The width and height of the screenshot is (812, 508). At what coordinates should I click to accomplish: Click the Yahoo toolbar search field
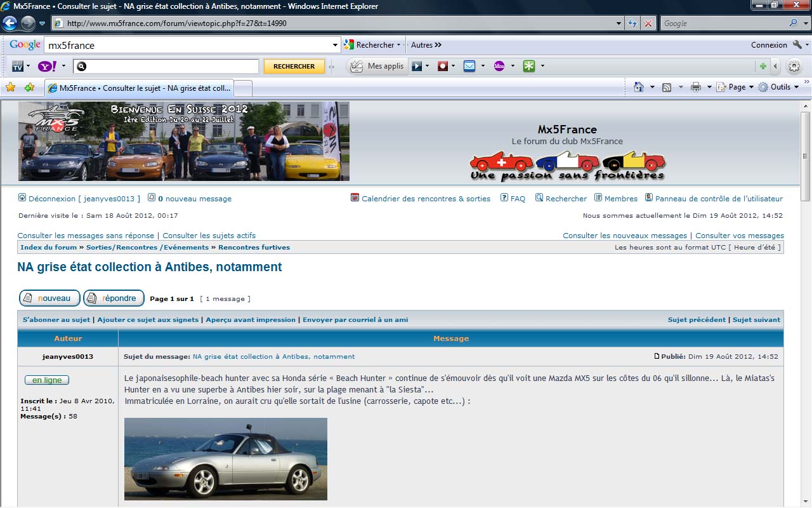click(x=166, y=66)
